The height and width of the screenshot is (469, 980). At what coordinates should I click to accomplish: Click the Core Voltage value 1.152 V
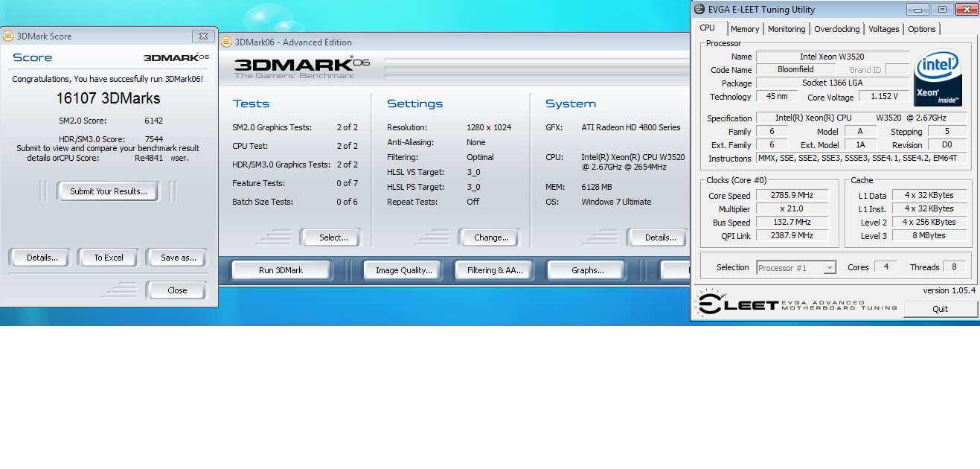tap(884, 97)
